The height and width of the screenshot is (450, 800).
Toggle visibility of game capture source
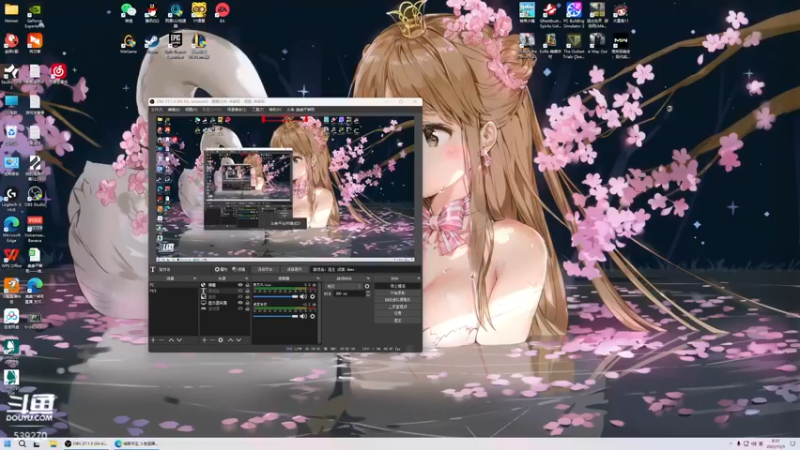240,309
